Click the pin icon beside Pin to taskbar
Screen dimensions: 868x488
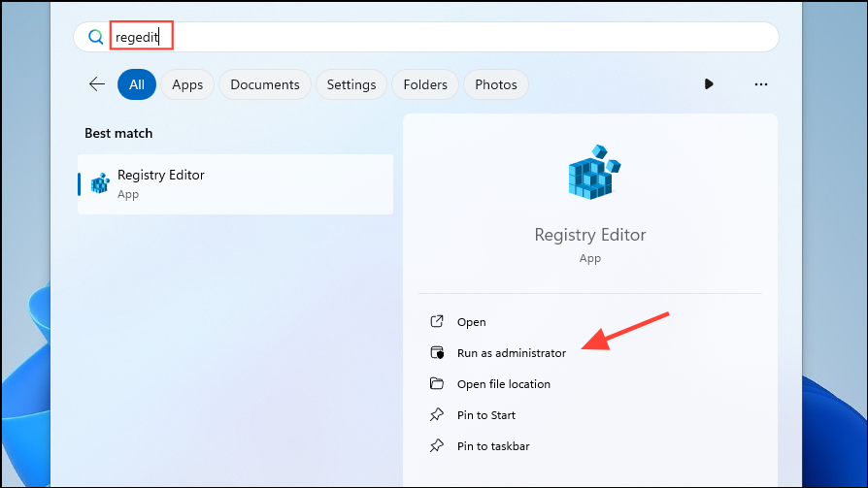[437, 445]
